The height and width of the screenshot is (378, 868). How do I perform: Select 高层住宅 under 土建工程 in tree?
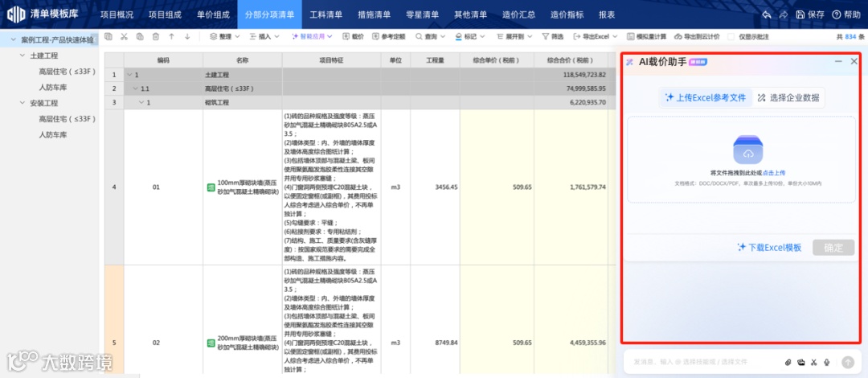click(x=68, y=72)
